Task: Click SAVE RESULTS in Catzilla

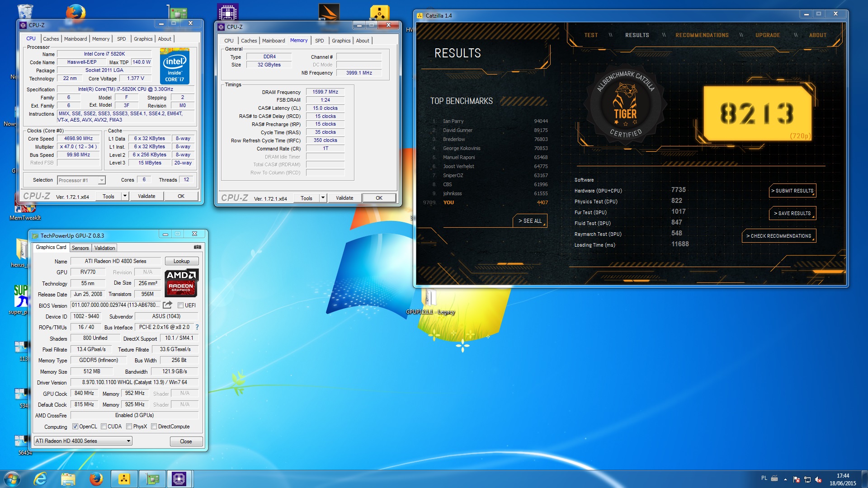Action: click(x=793, y=213)
